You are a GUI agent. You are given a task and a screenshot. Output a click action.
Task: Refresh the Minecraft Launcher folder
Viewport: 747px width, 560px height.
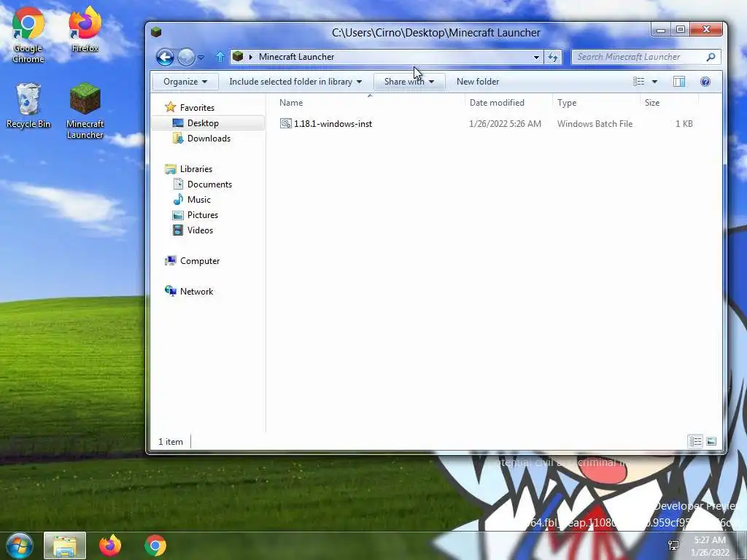553,57
